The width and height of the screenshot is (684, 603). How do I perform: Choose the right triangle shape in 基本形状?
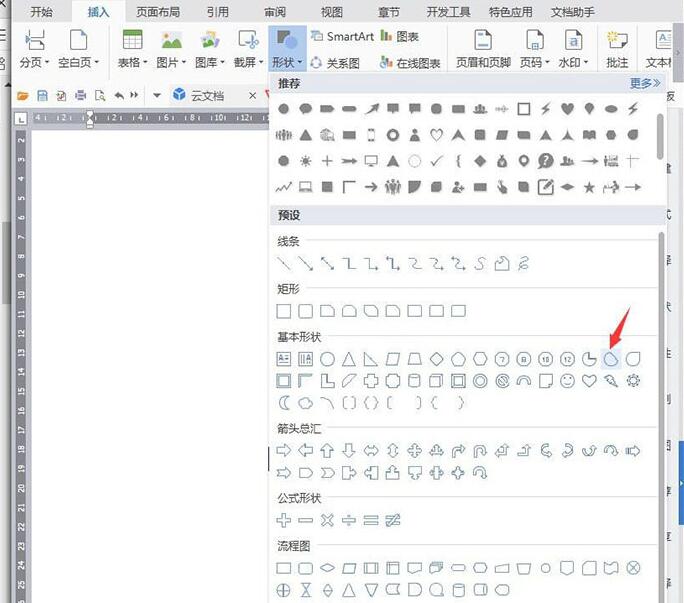(371, 359)
